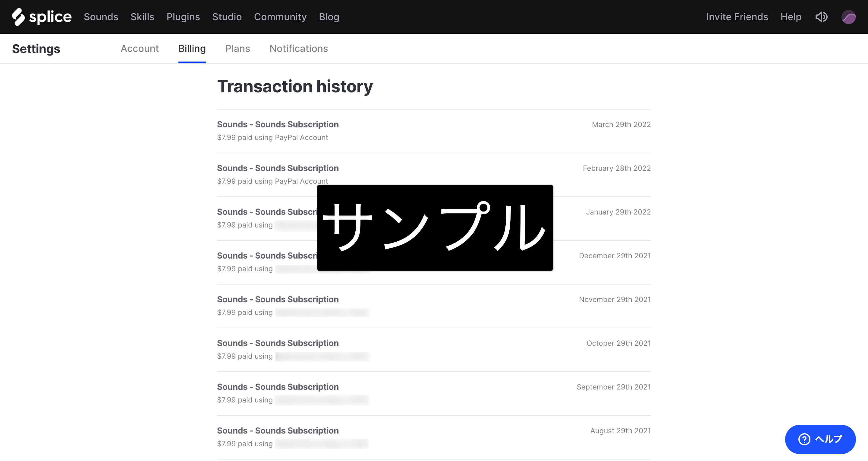Open the Notifications settings tab
Screen dimensions: 868x461
tap(299, 49)
